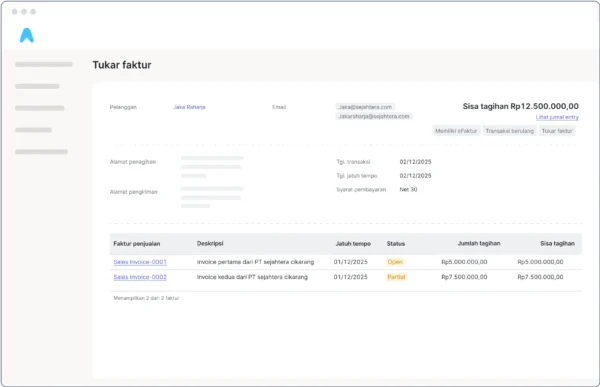This screenshot has width=600, height=387.
Task: Sort by Jatuh tempo column header
Action: point(353,244)
